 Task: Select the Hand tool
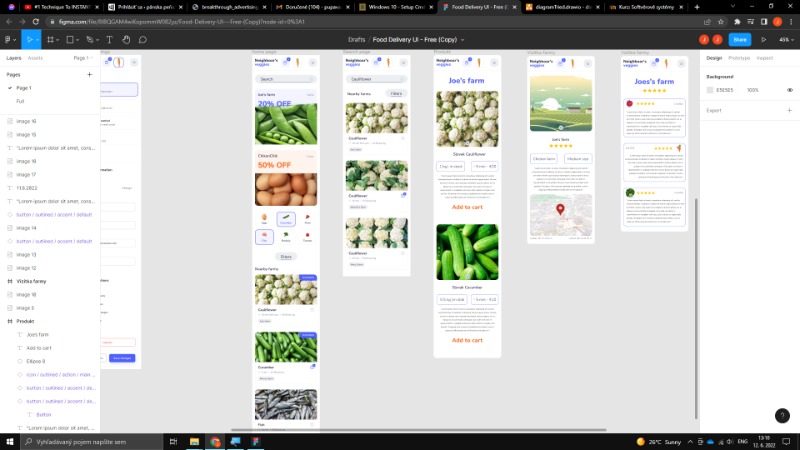pos(126,39)
